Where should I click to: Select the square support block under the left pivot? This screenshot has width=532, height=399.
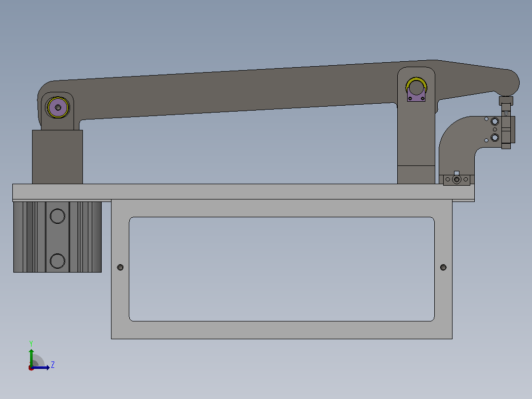coord(57,157)
